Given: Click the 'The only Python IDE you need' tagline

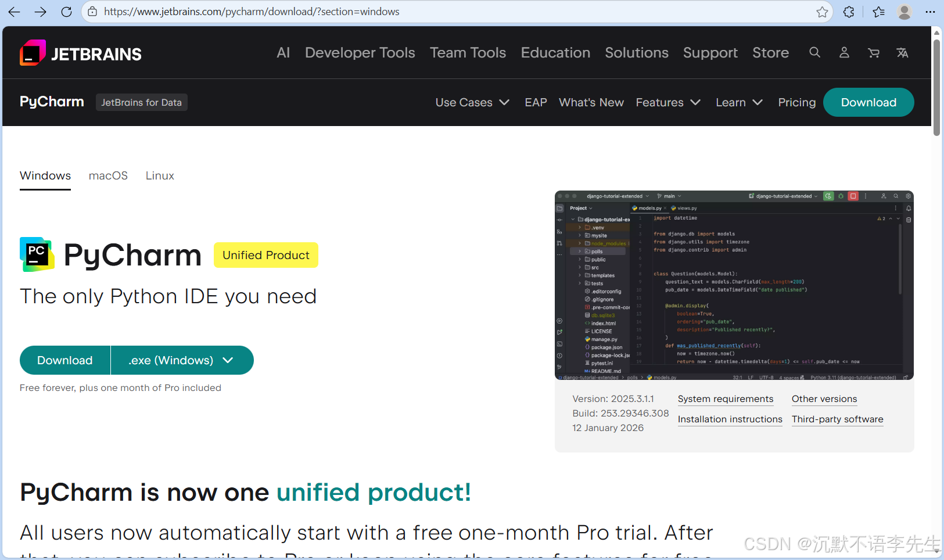Looking at the screenshot, I should (x=168, y=296).
